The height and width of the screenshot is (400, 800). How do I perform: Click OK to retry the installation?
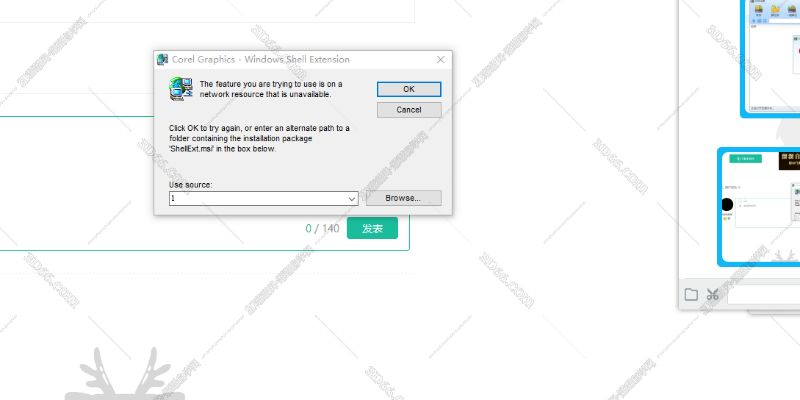tap(408, 89)
